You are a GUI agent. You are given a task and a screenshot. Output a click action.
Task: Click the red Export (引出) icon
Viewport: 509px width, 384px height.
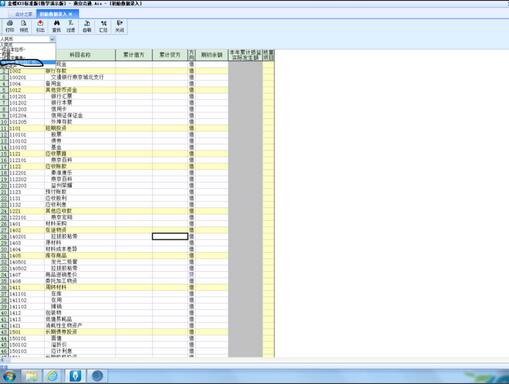(40, 26)
